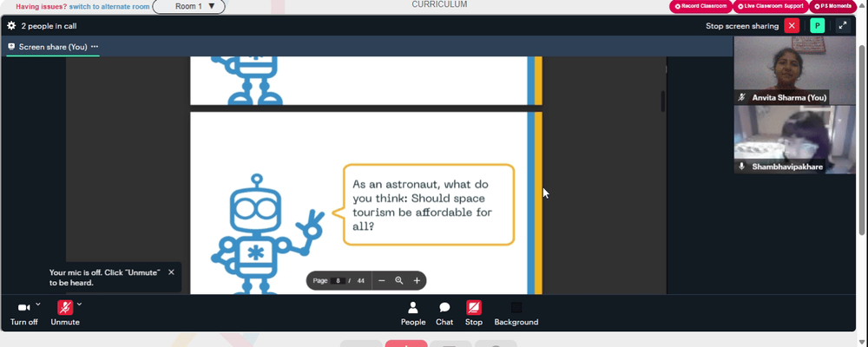Select Shambhavipakhare video tile
Image resolution: width=868 pixels, height=347 pixels.
[x=794, y=140]
